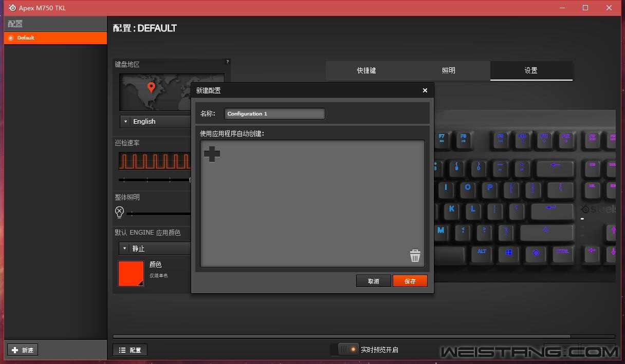Viewport: 625px width, 364px height.
Task: Open the 静止 effect dropdown
Action: (x=155, y=248)
